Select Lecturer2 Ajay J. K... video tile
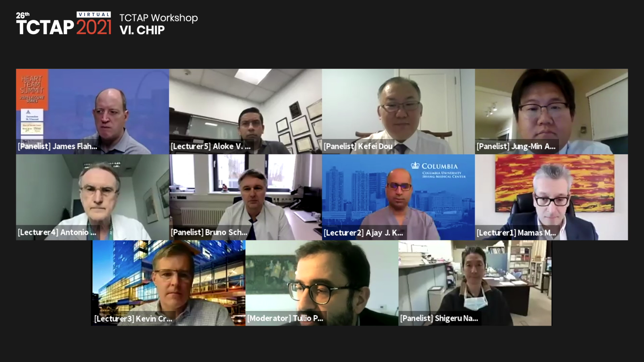The image size is (644, 362). 398,197
